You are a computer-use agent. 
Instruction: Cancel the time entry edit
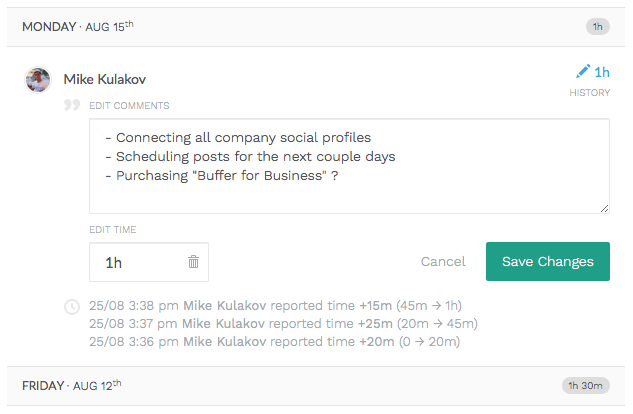[443, 262]
